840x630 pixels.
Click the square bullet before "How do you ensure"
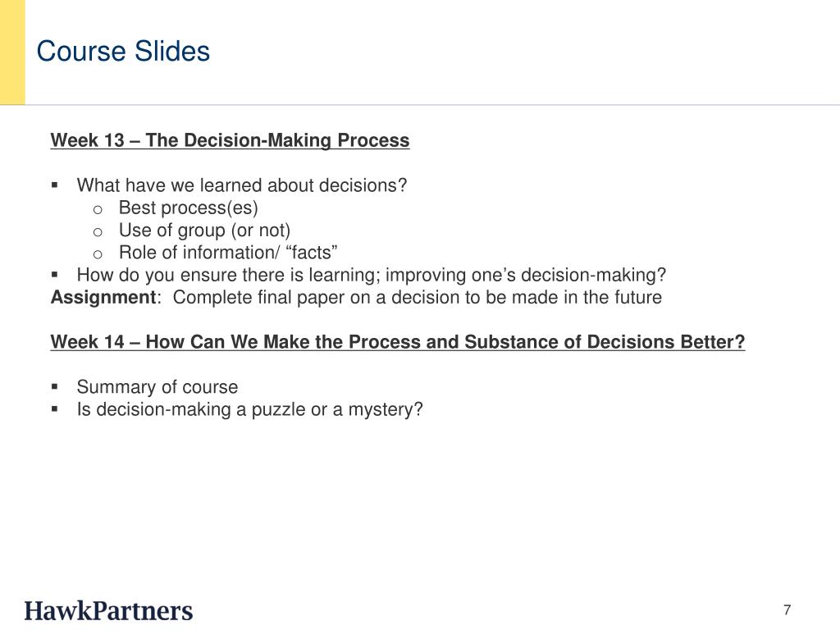[x=55, y=275]
